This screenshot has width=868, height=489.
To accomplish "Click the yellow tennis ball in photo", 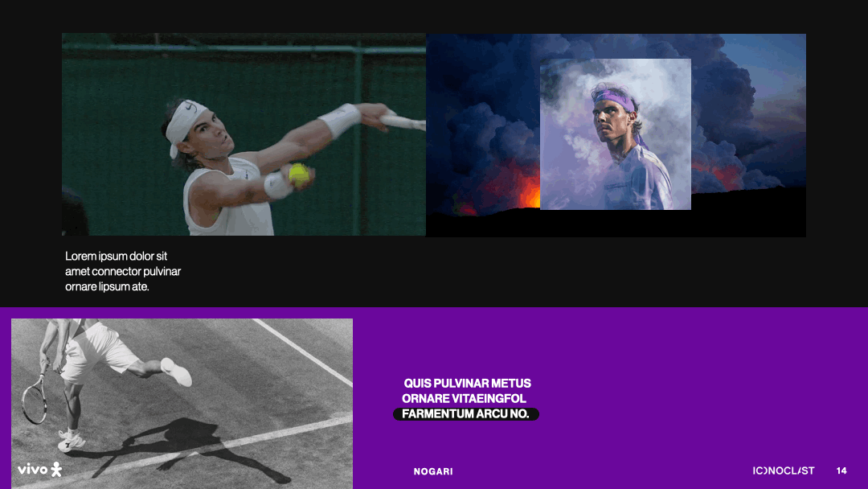I will [299, 175].
